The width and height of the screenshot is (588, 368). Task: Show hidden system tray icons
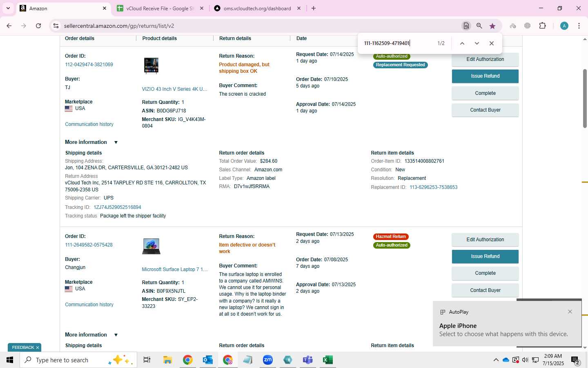(x=496, y=360)
